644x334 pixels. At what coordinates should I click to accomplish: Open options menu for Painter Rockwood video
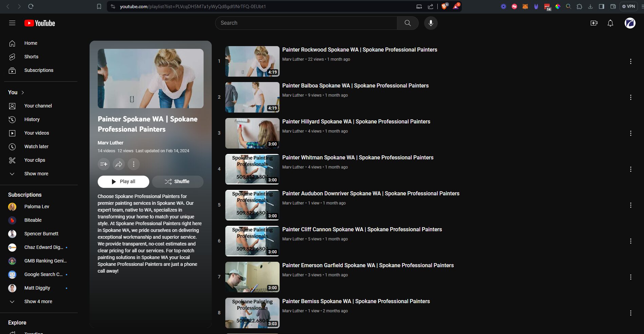[x=630, y=61]
